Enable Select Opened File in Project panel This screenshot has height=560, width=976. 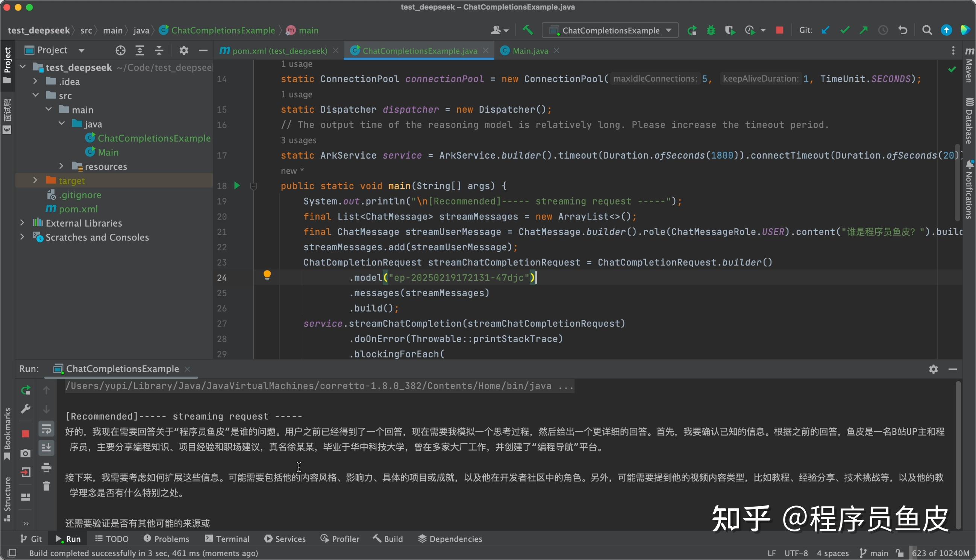pyautogui.click(x=120, y=50)
